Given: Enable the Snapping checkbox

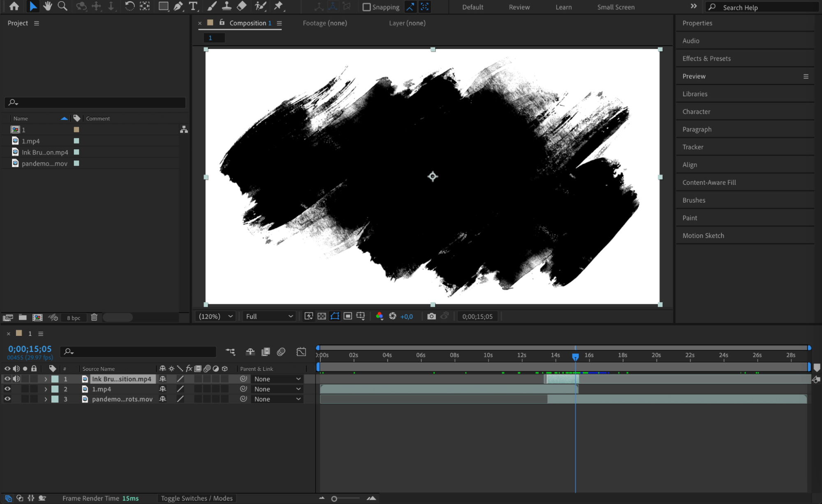Looking at the screenshot, I should [366, 7].
